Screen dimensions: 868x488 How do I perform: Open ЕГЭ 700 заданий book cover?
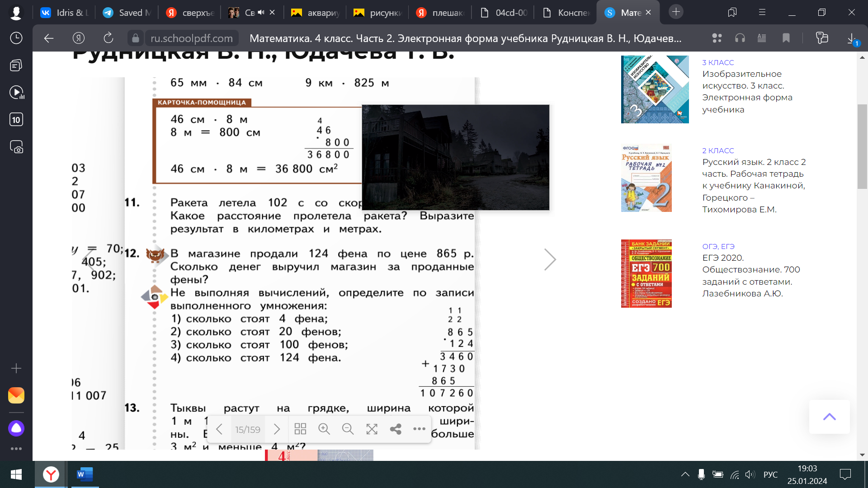tap(646, 273)
